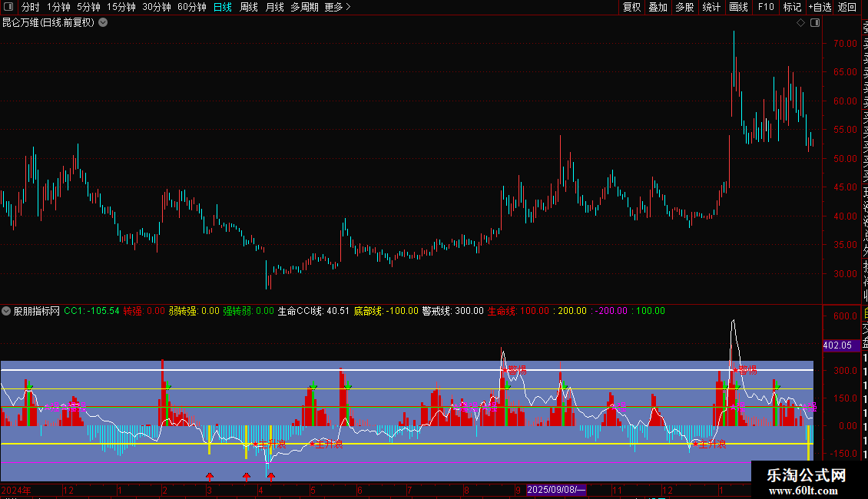Add stock via +自选 button
868x499 pixels.
(x=820, y=7)
